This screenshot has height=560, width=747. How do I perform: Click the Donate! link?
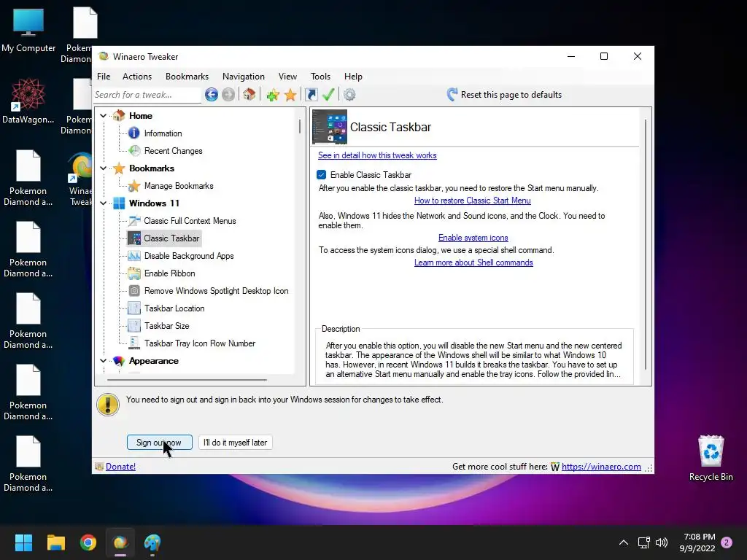[x=120, y=467]
